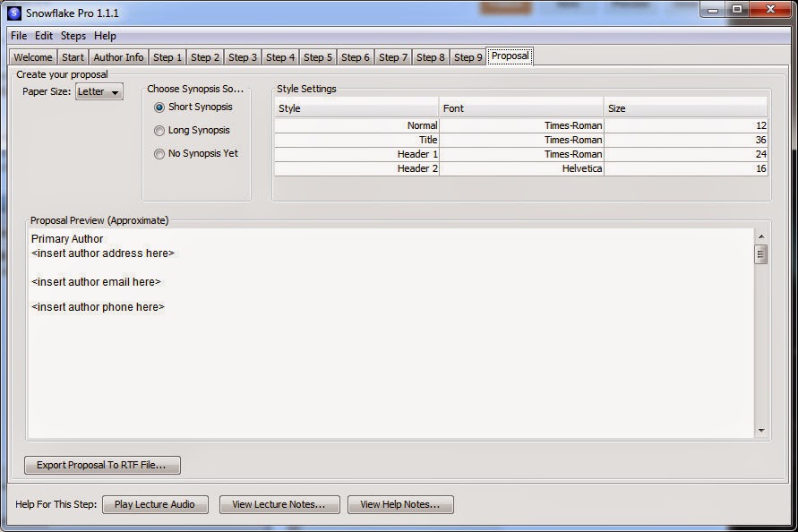This screenshot has width=798, height=532.
Task: Click the preview scrollbar thumb
Action: tap(761, 254)
